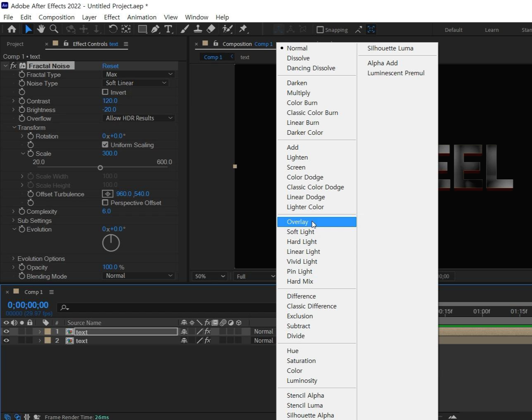Click the lock icon in Effect Controls tab
The height and width of the screenshot is (420, 532).
pyautogui.click(x=66, y=43)
